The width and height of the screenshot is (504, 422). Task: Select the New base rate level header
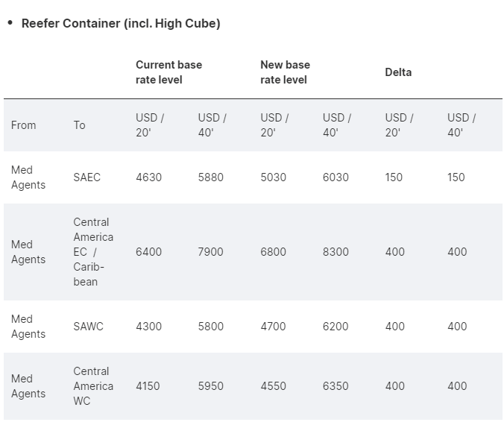coord(285,72)
